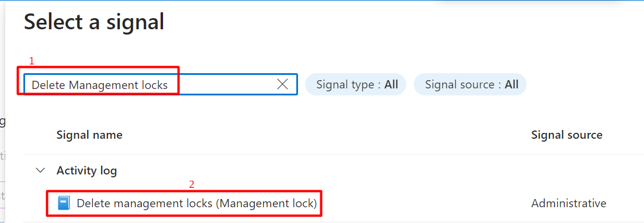Sort by the Signal name column header

coord(89,135)
